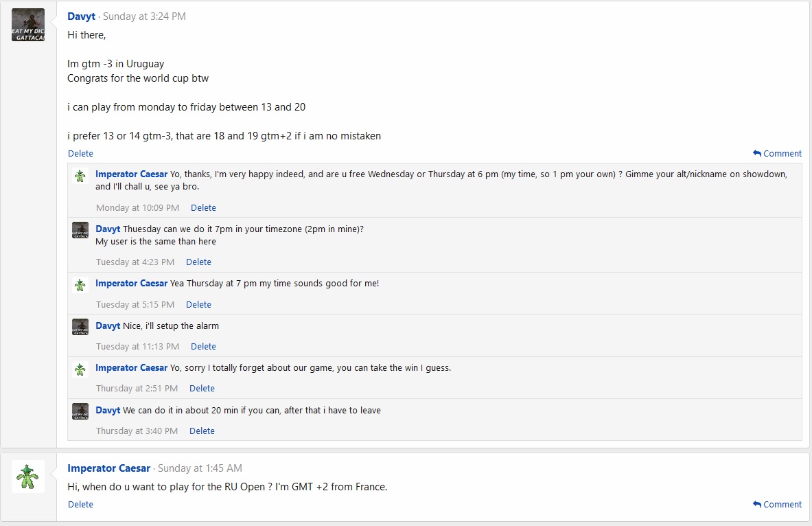
Task: Delete Davyt's main profile post
Action: click(x=80, y=154)
